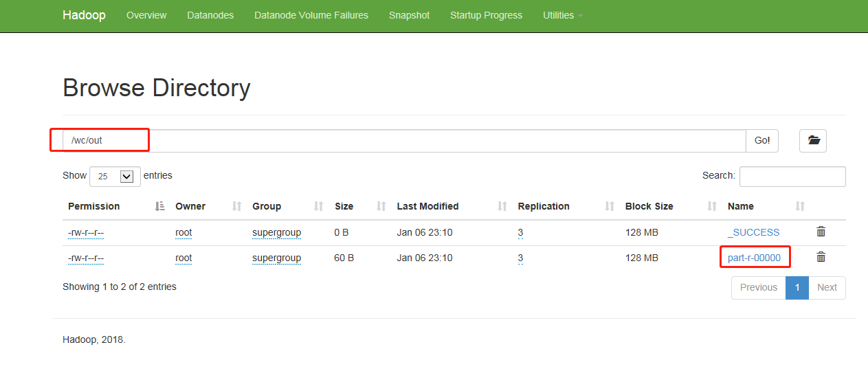This screenshot has height=369, width=868.
Task: Sort table by Size column
Action: coord(344,206)
